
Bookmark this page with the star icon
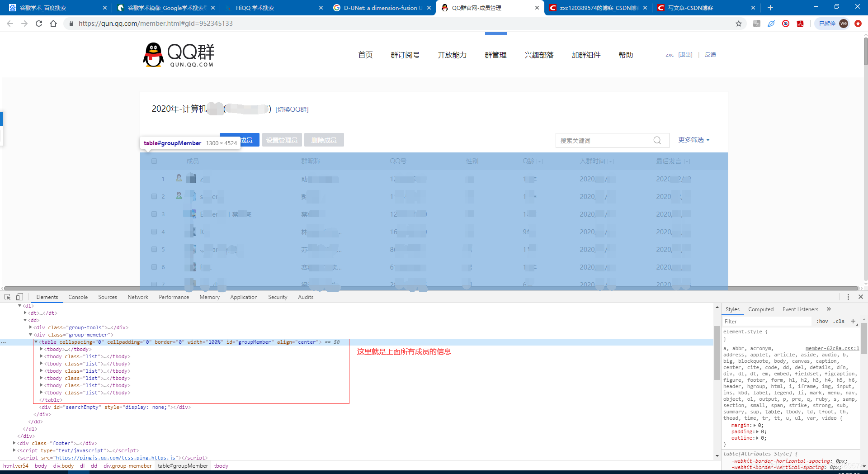pyautogui.click(x=739, y=24)
